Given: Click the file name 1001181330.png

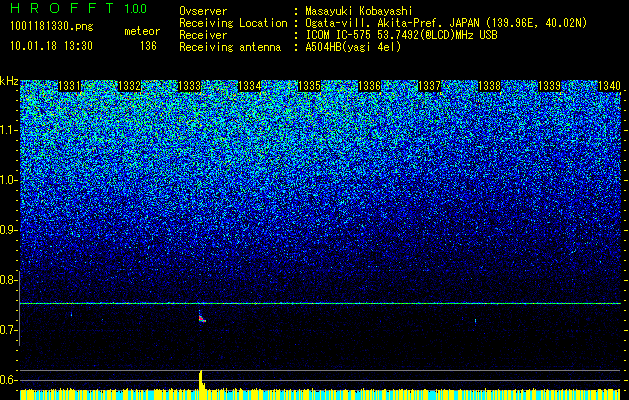Looking at the screenshot, I should click(x=51, y=26).
